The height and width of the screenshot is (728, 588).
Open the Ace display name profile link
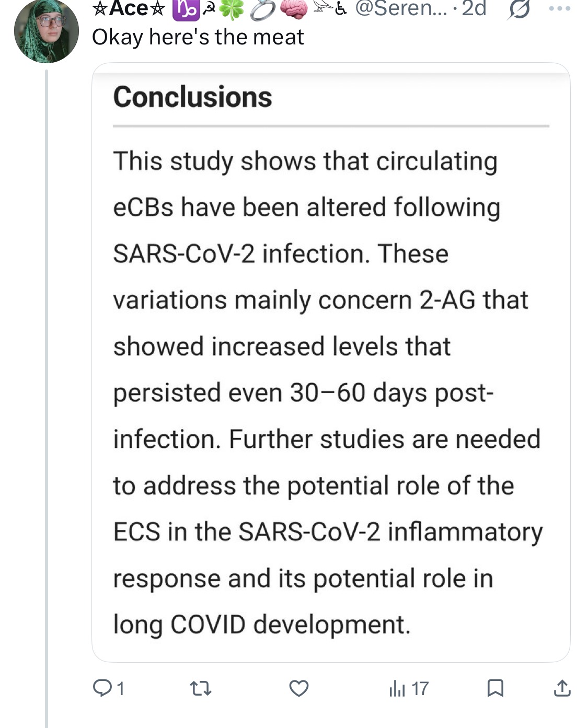click(130, 8)
